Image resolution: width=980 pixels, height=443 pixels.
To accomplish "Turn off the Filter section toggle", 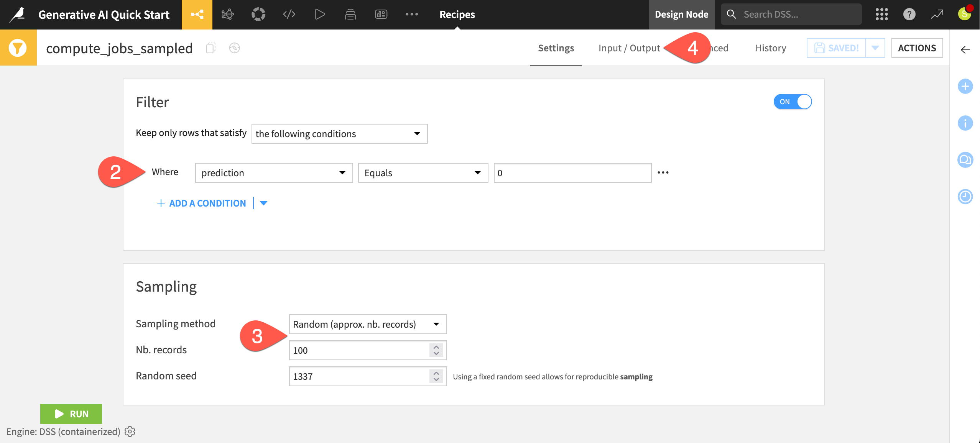I will click(793, 102).
